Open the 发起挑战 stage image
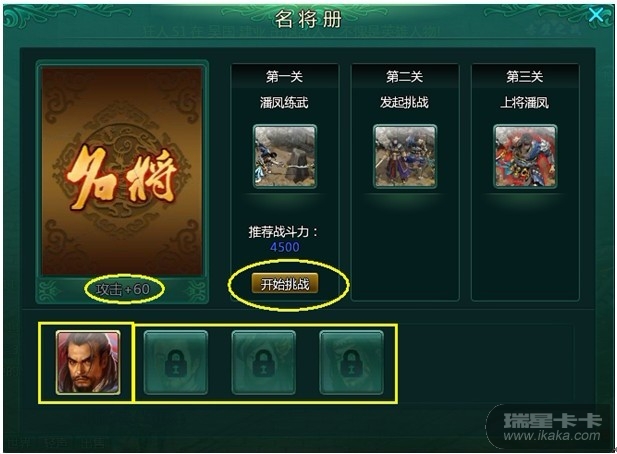 (405, 156)
